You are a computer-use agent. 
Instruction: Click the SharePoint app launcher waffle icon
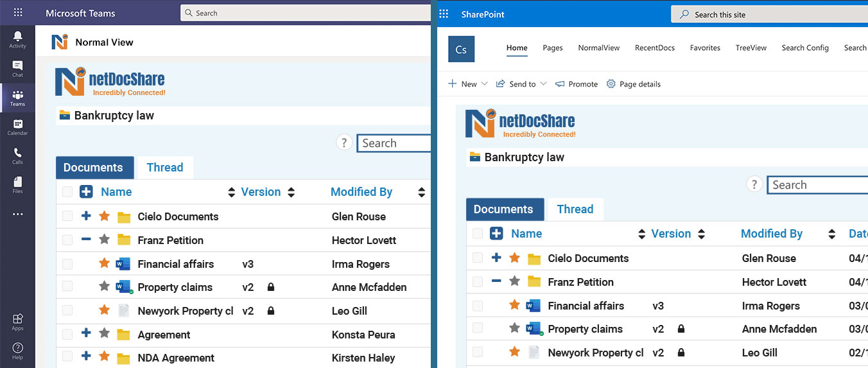point(444,13)
